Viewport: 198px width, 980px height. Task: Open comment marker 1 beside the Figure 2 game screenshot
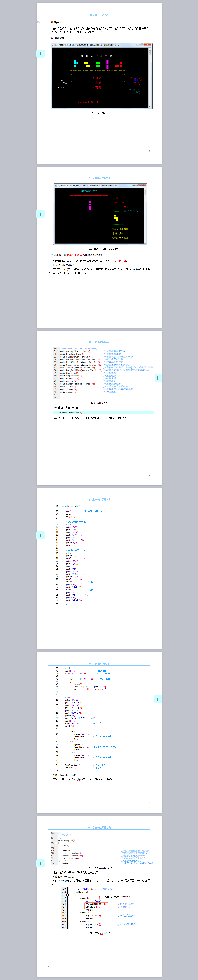point(40,214)
